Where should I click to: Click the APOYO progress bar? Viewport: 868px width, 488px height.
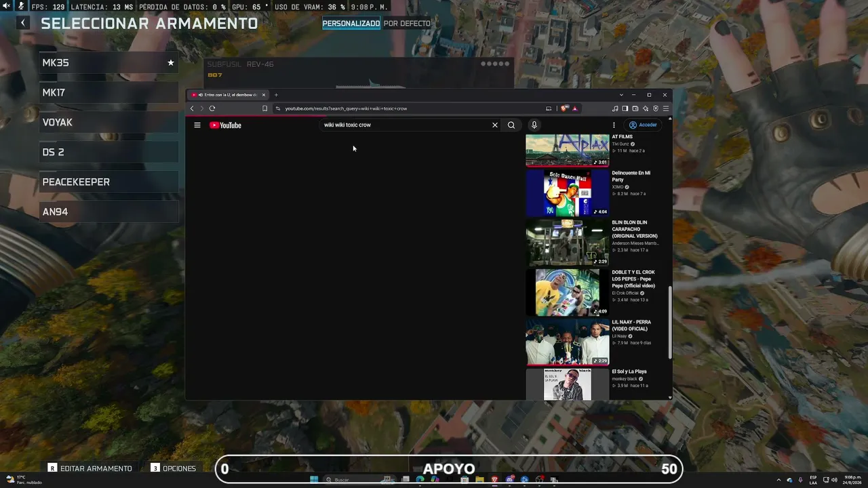point(449,468)
